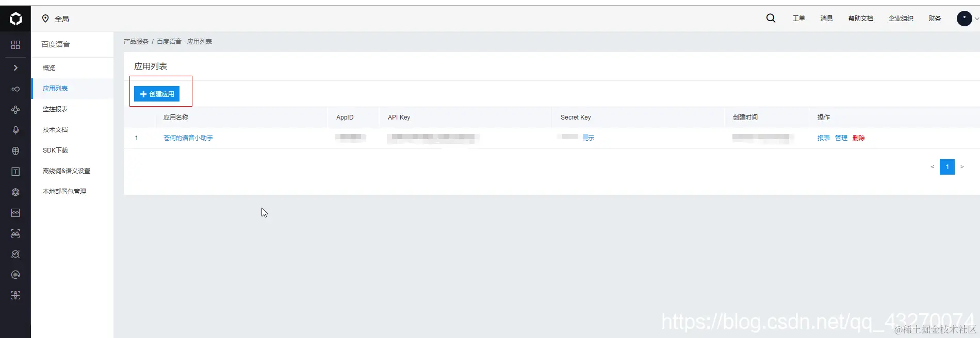The height and width of the screenshot is (338, 980).
Task: Click the 3D cube sidebar icon
Action: [15, 192]
